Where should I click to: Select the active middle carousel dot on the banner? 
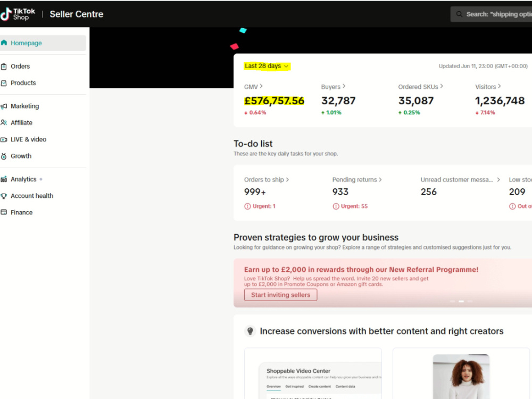[461, 301]
